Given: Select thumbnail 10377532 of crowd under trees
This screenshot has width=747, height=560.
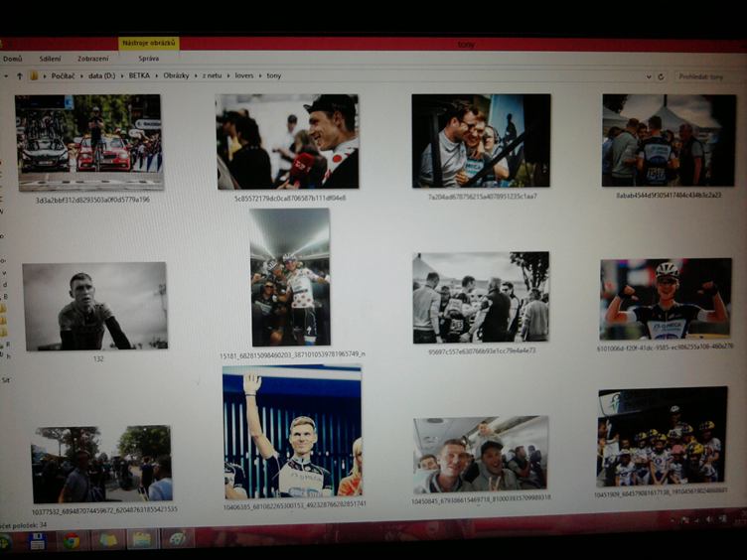Looking at the screenshot, I should [101, 465].
